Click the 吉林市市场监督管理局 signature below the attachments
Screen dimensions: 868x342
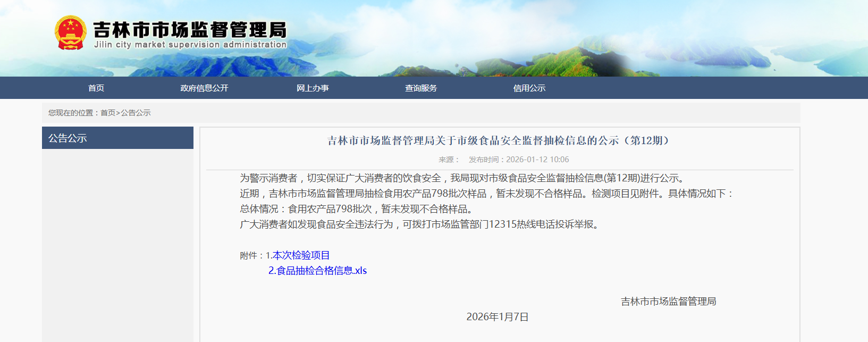[x=668, y=302]
